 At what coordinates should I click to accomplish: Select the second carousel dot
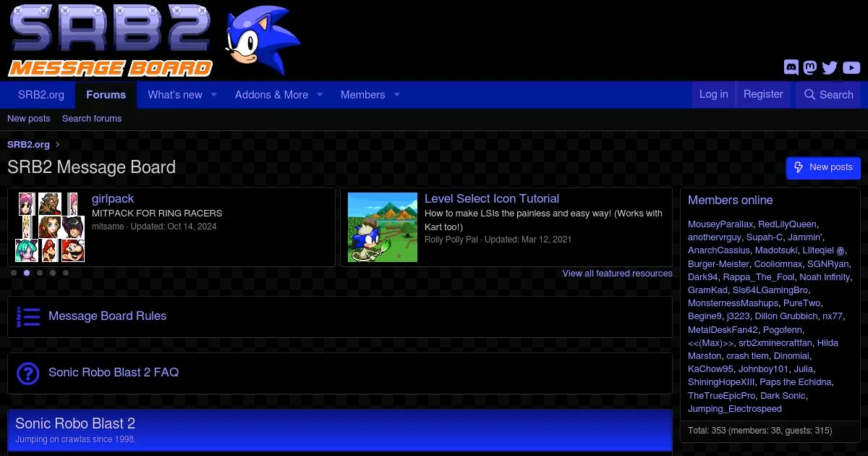pyautogui.click(x=27, y=273)
